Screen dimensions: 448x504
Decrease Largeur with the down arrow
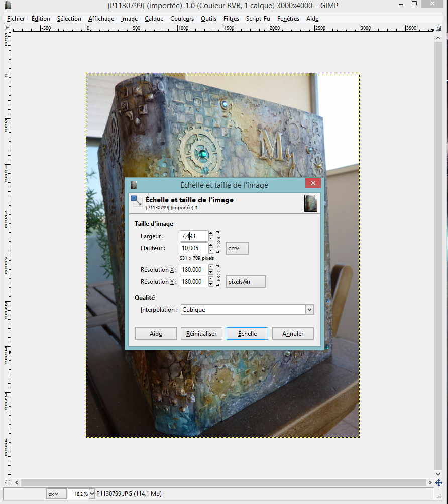pos(210,239)
